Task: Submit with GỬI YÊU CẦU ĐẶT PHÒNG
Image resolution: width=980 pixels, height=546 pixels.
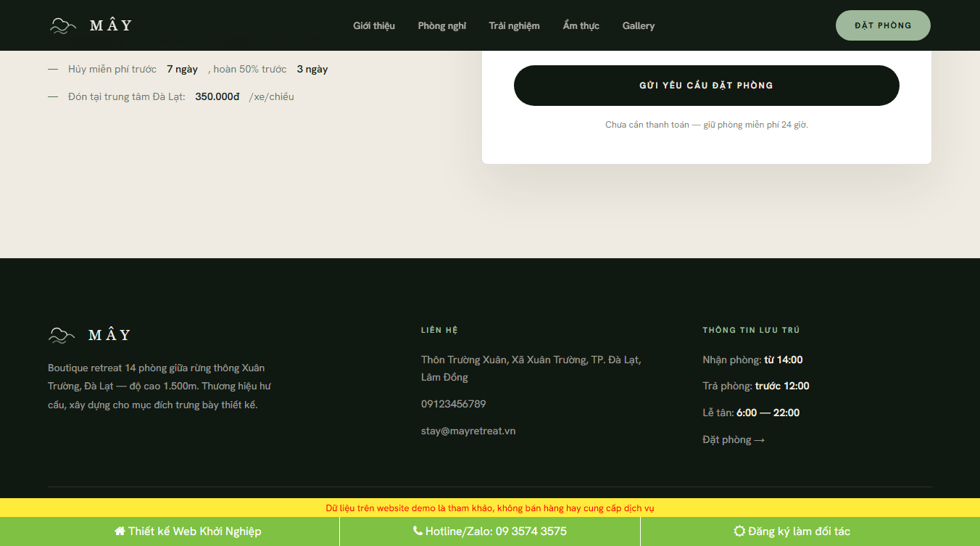Action: (706, 86)
